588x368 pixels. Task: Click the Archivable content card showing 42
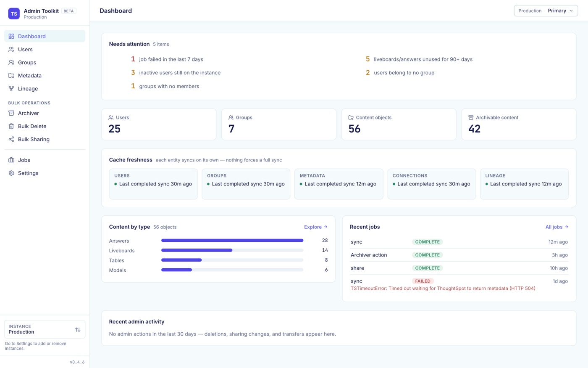coord(519,124)
